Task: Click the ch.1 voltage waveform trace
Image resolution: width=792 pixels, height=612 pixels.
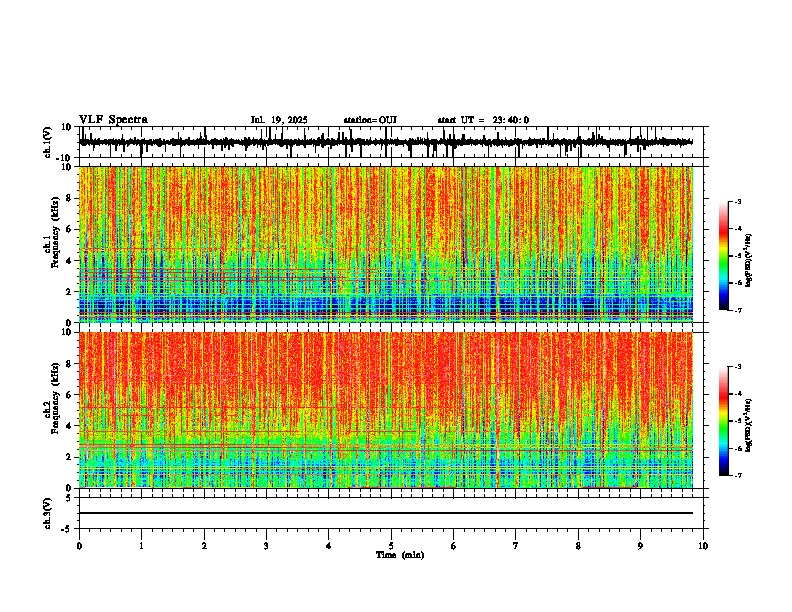Action: pos(386,142)
